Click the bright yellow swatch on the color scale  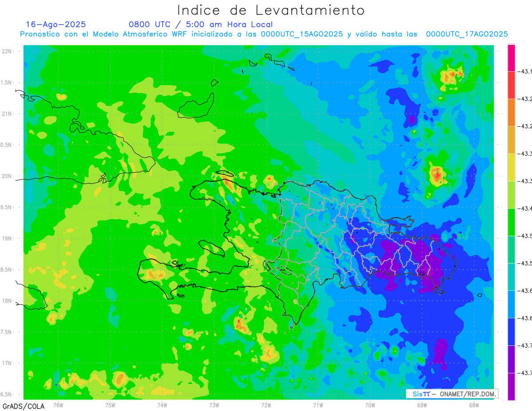[511, 167]
